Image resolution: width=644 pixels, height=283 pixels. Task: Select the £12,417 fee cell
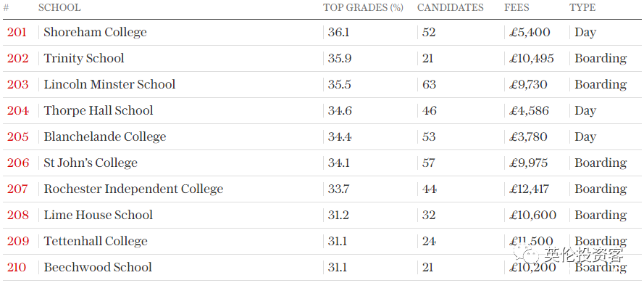click(x=529, y=189)
